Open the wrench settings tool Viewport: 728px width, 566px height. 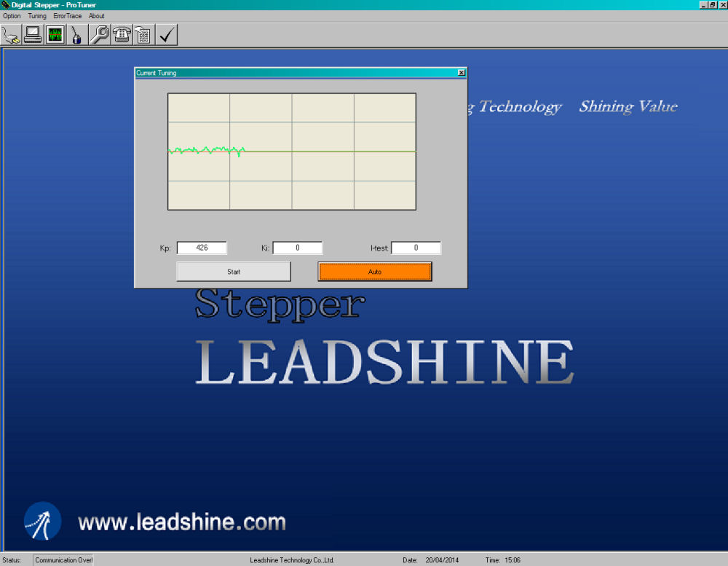click(99, 35)
